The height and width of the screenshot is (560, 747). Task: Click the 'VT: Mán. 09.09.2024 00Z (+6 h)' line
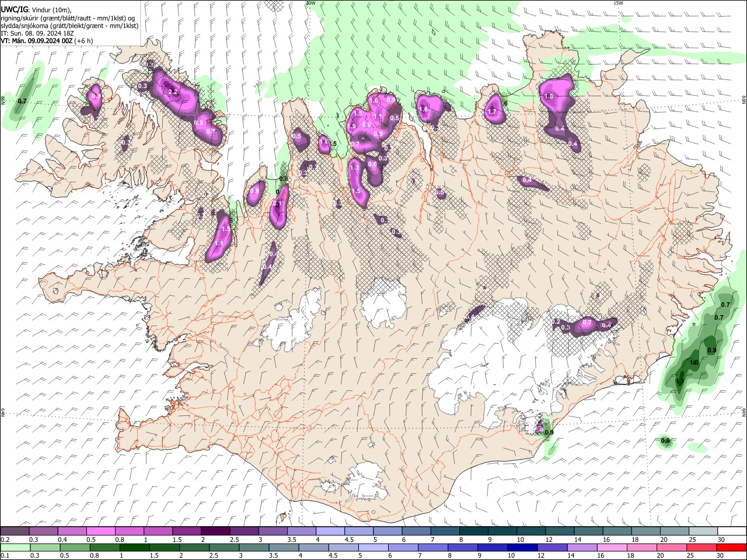click(47, 41)
